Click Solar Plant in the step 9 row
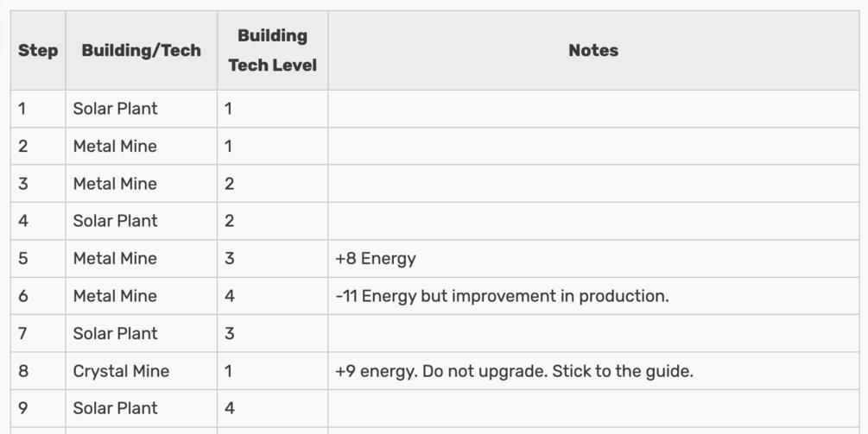 click(115, 408)
